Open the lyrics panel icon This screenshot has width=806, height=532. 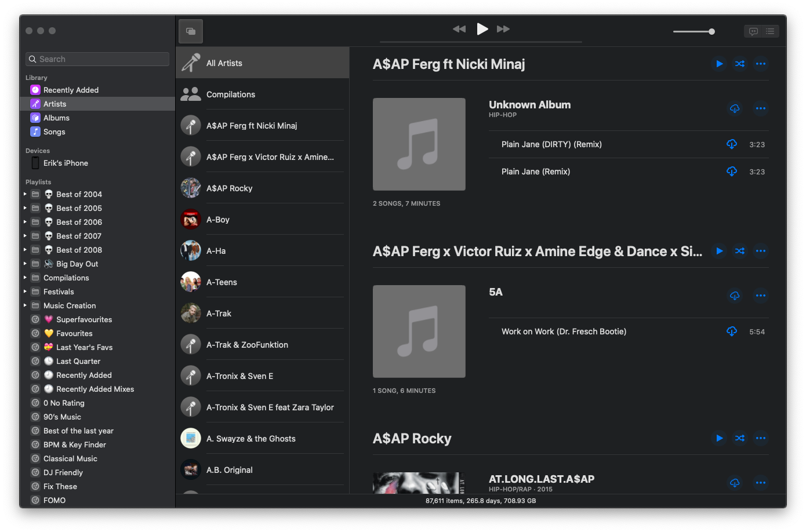(x=753, y=31)
